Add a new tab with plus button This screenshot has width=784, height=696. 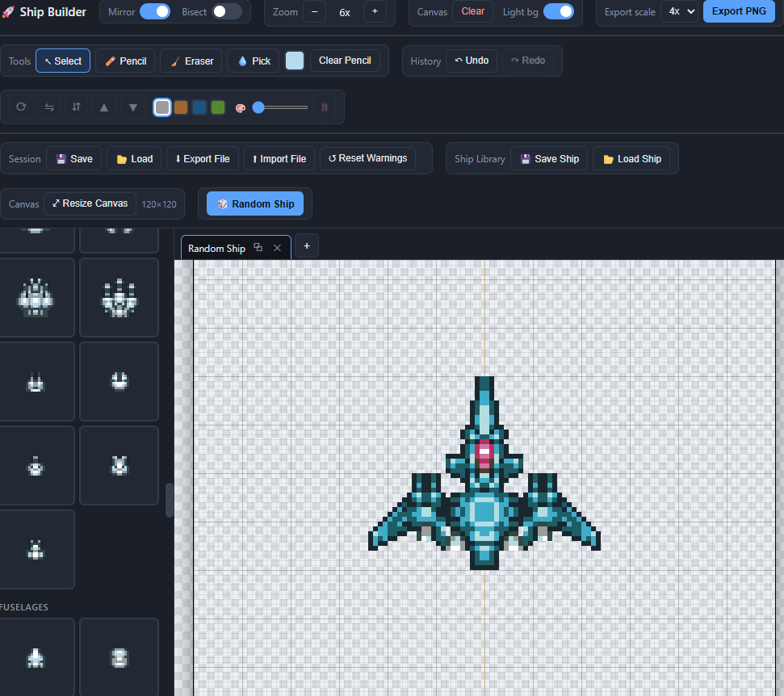(x=307, y=246)
